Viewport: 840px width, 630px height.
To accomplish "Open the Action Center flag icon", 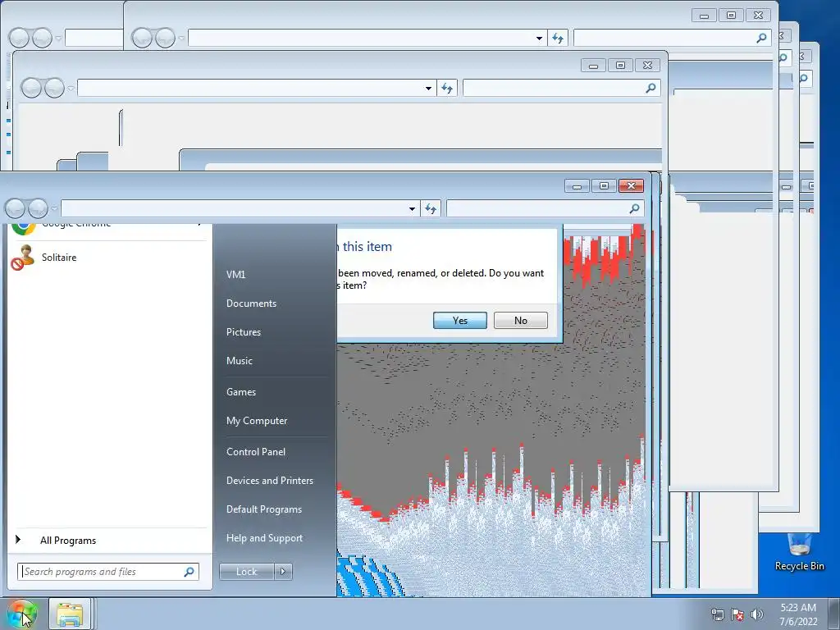I will click(x=737, y=614).
